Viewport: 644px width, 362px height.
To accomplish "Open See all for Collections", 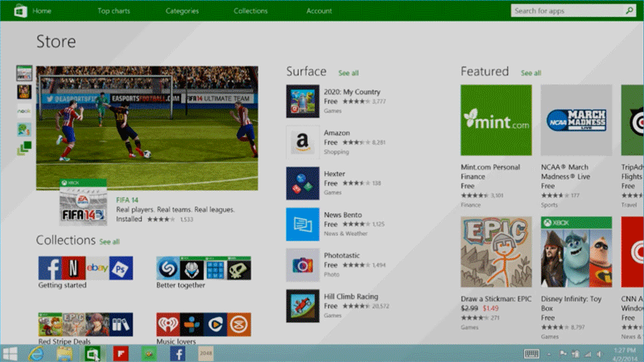I will pos(109,241).
